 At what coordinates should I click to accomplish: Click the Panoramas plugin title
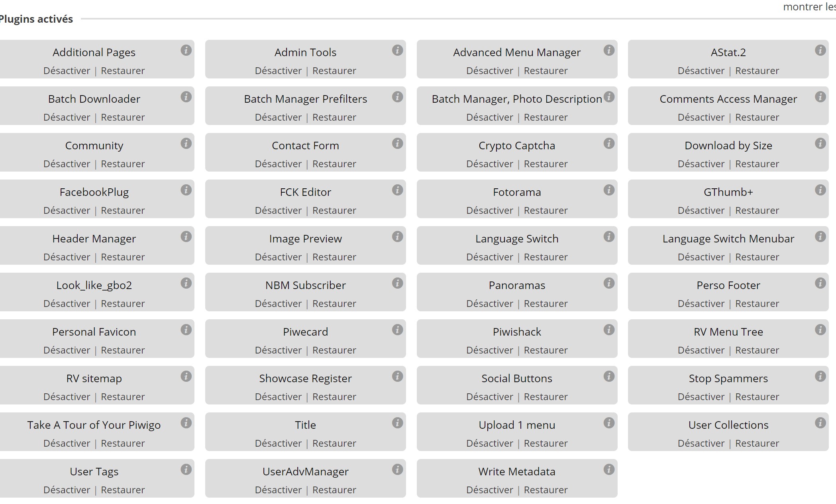click(x=517, y=285)
